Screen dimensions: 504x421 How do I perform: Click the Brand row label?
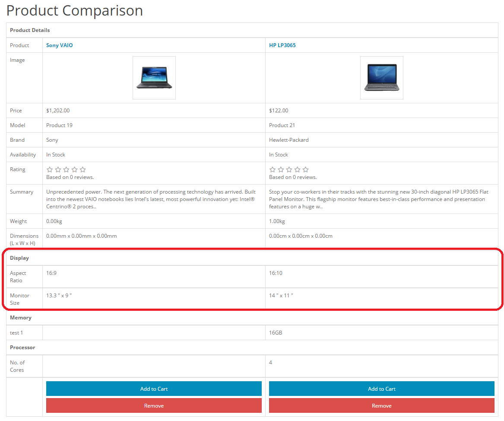(x=17, y=140)
